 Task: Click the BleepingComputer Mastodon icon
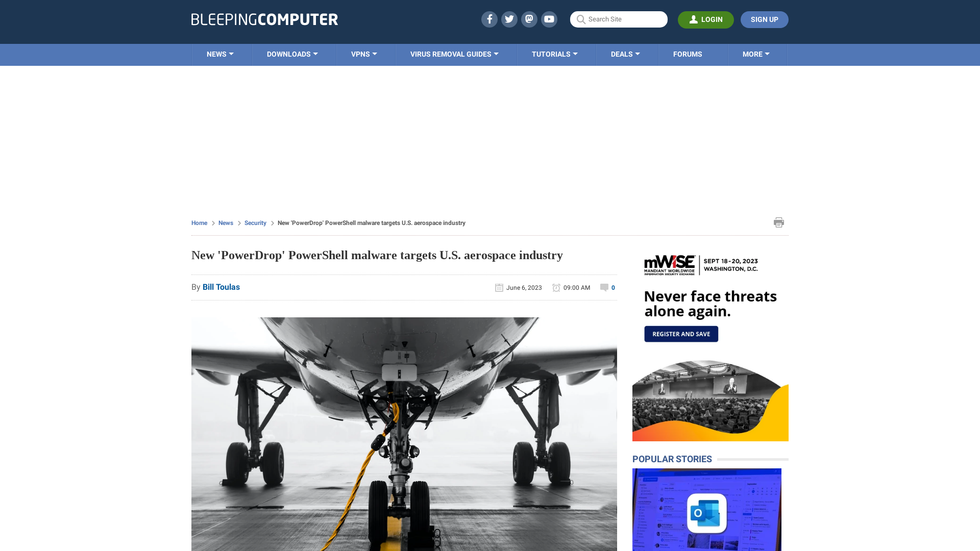530,19
